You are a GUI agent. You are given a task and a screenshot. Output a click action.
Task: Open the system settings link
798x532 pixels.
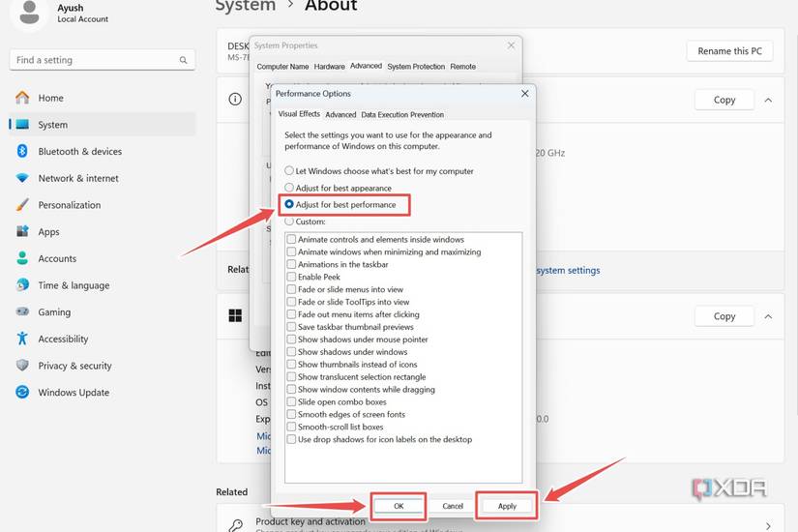pyautogui.click(x=568, y=270)
